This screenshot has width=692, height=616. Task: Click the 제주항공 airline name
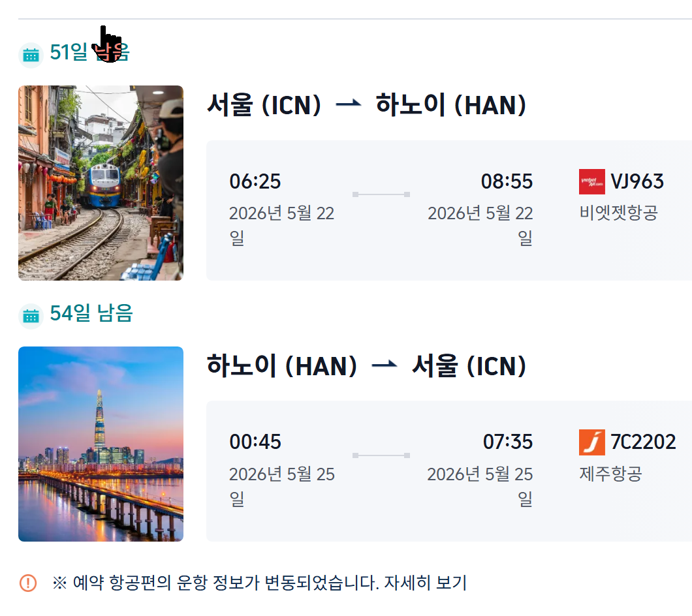[610, 474]
